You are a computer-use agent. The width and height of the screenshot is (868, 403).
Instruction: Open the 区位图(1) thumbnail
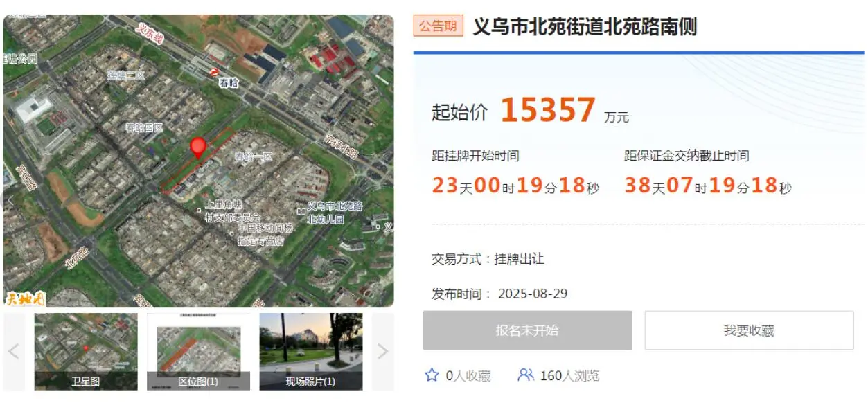pos(199,351)
